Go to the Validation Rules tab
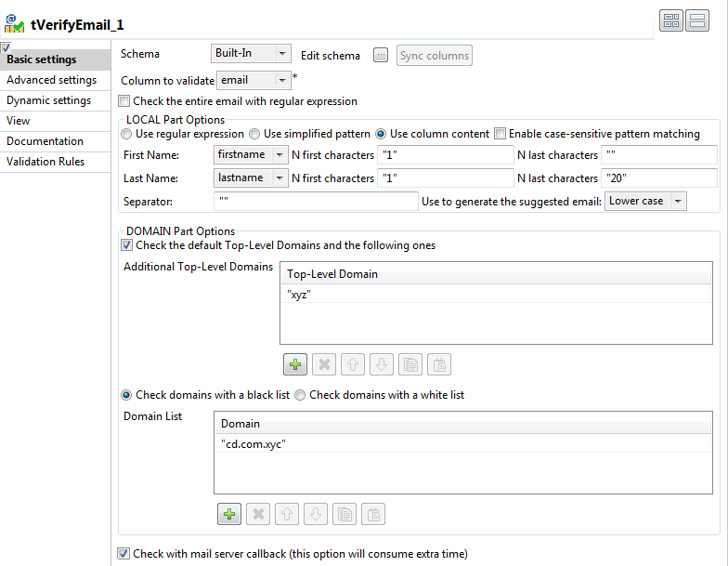 [45, 162]
